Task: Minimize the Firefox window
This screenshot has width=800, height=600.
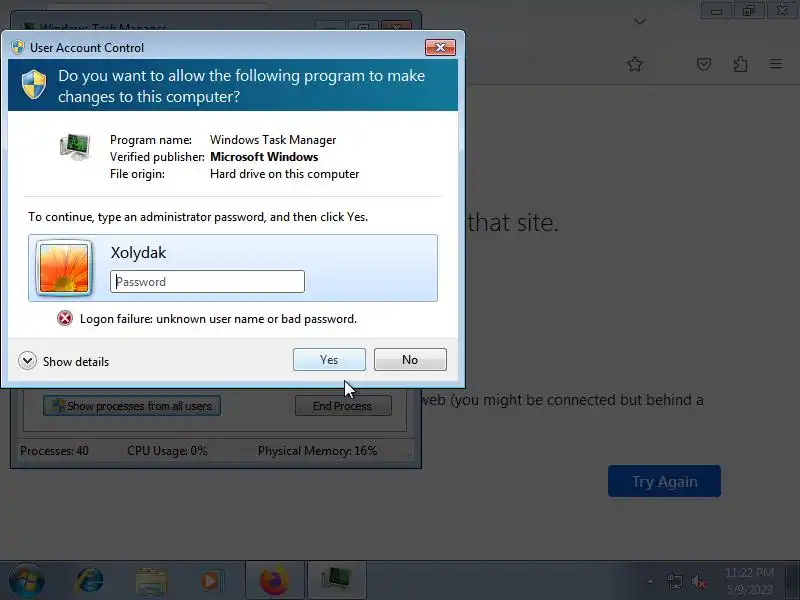Action: point(716,11)
